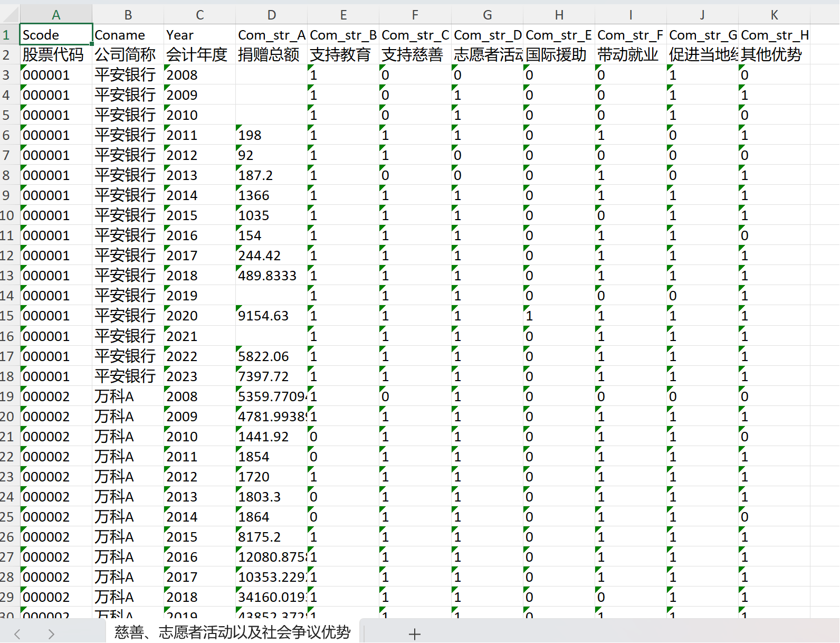Select column J by its header
Viewport: 840px width, 643px height.
click(x=703, y=15)
